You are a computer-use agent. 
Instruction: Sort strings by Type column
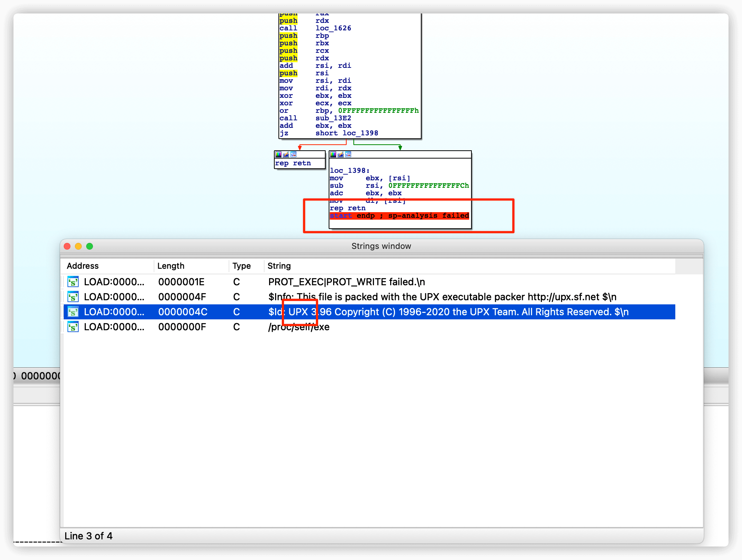click(246, 266)
